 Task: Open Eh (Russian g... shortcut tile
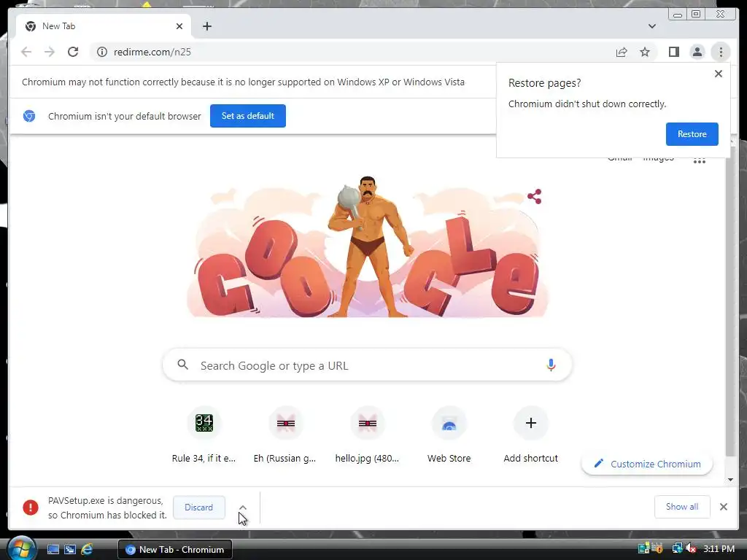[x=285, y=436]
